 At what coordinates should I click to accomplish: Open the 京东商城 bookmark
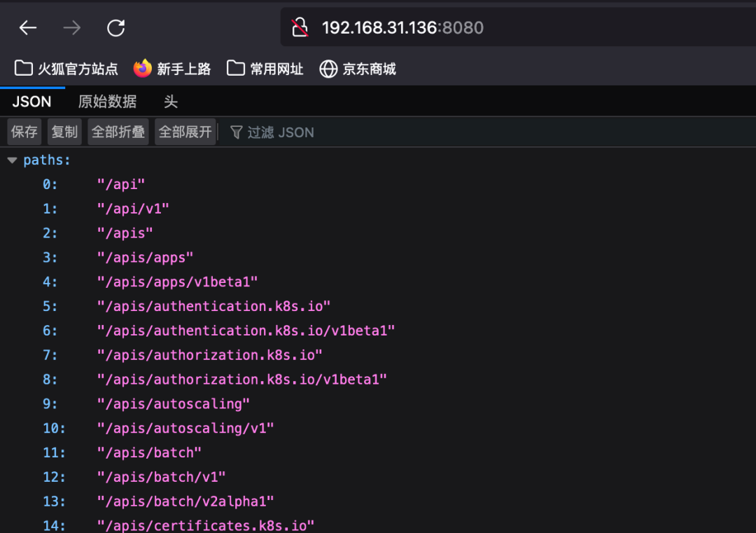(x=358, y=69)
